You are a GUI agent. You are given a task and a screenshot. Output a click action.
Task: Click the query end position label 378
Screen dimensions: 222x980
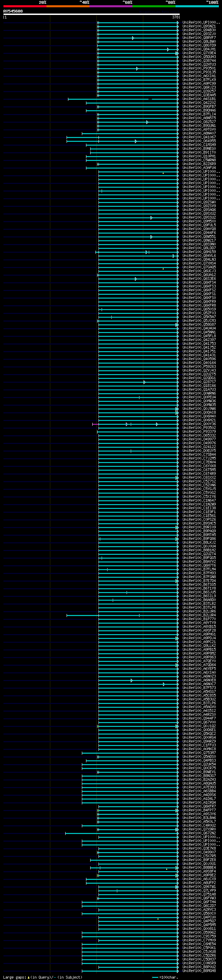(x=175, y=17)
